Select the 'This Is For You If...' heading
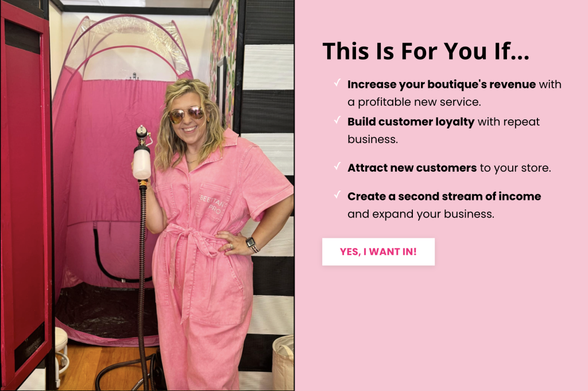 coord(426,51)
